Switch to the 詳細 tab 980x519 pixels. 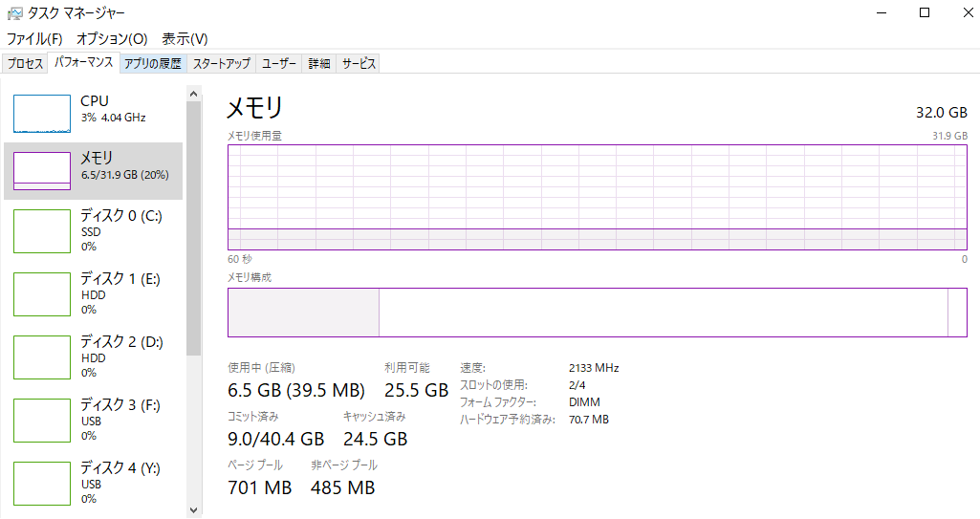coord(318,64)
